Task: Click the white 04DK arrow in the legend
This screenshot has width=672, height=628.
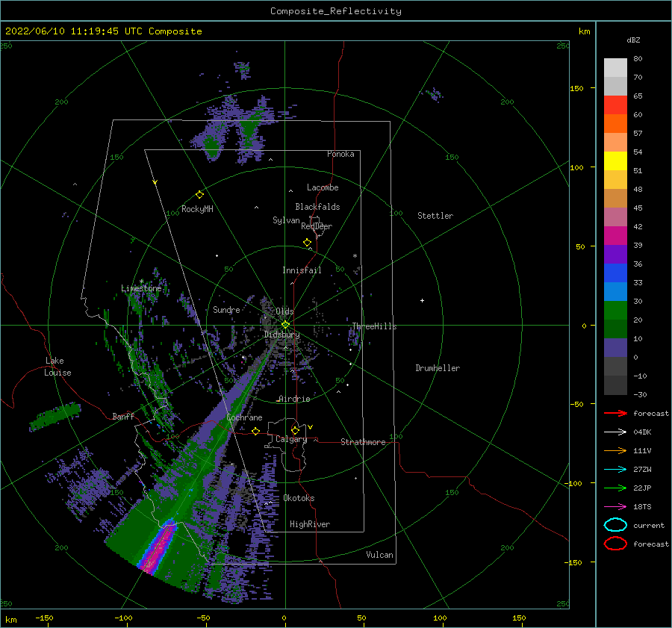Action: [615, 432]
